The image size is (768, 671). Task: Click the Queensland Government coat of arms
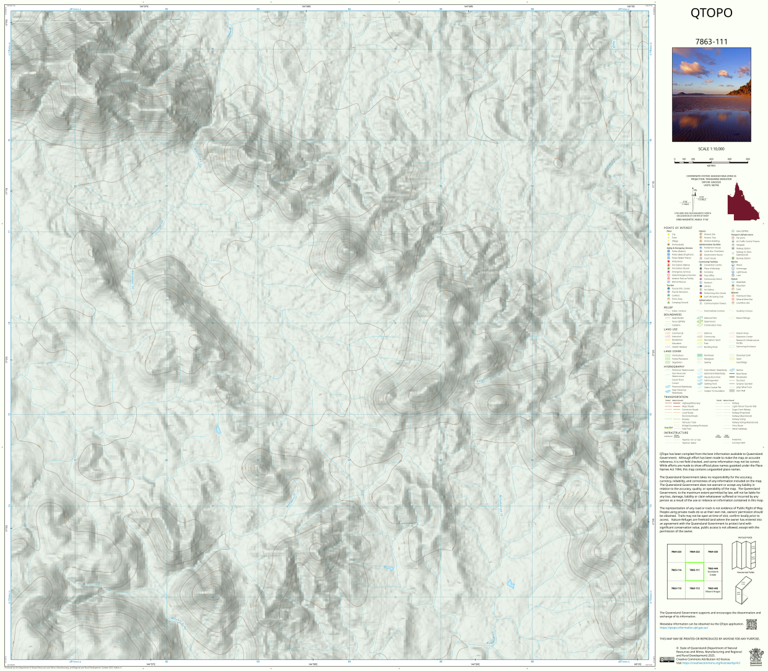(x=756, y=656)
